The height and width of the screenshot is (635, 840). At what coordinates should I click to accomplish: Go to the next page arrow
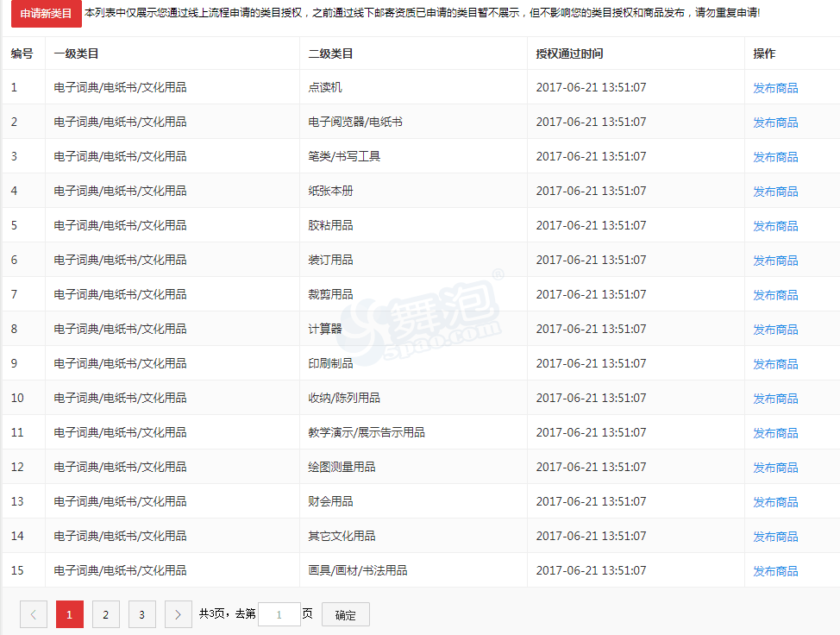pos(178,614)
